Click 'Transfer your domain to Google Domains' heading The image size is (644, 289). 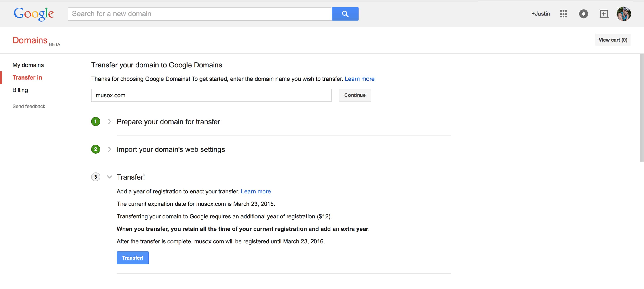click(157, 65)
